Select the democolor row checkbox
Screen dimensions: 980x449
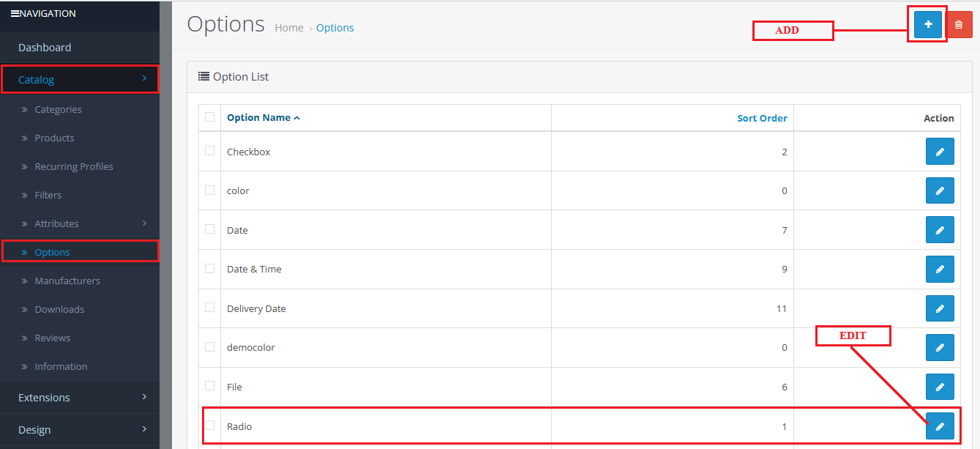(210, 346)
